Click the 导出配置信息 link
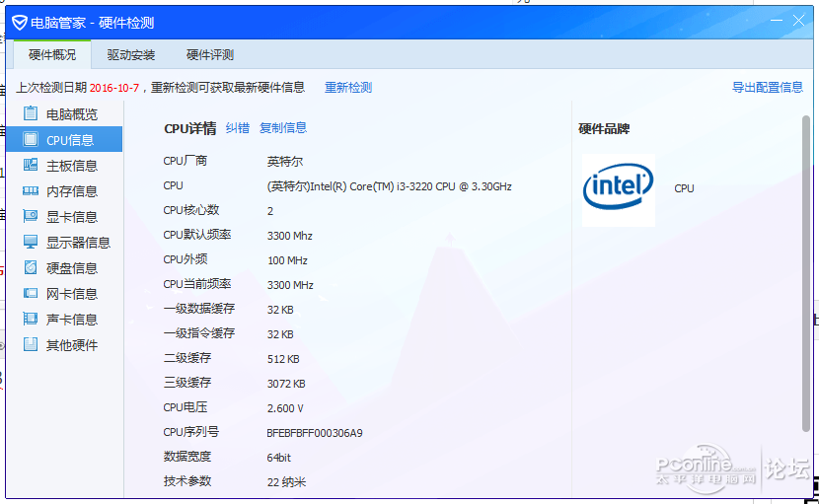 [x=768, y=87]
